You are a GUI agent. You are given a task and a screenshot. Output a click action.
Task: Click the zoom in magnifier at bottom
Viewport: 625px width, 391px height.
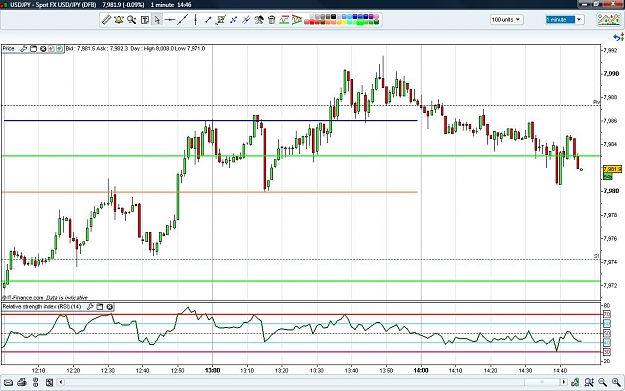pos(616,383)
